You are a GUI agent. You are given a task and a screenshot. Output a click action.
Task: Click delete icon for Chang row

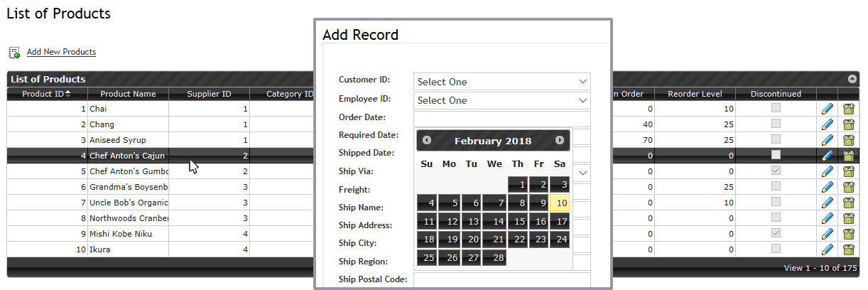(x=848, y=124)
